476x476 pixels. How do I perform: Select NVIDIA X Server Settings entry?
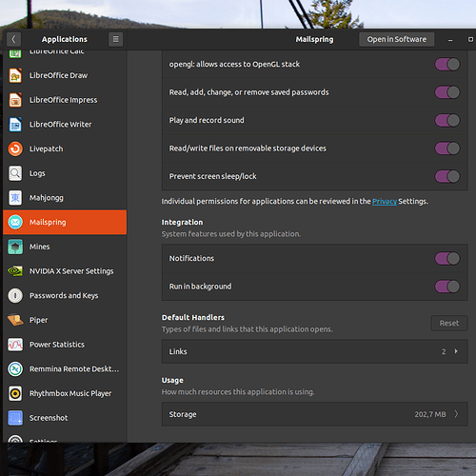[x=65, y=271]
